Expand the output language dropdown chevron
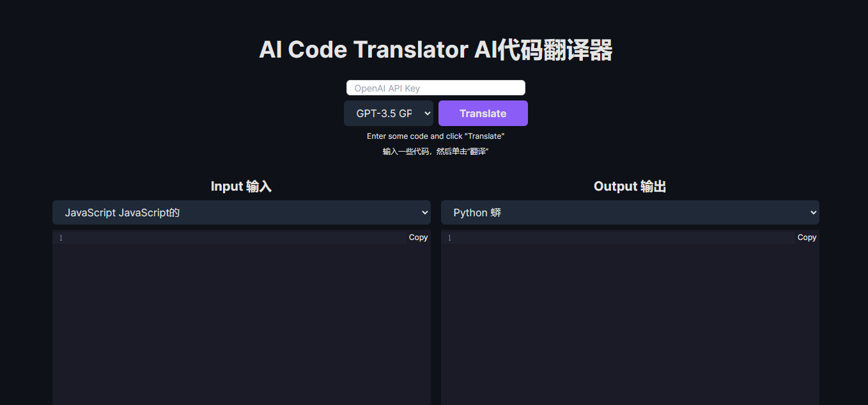This screenshot has width=868, height=405. point(812,212)
